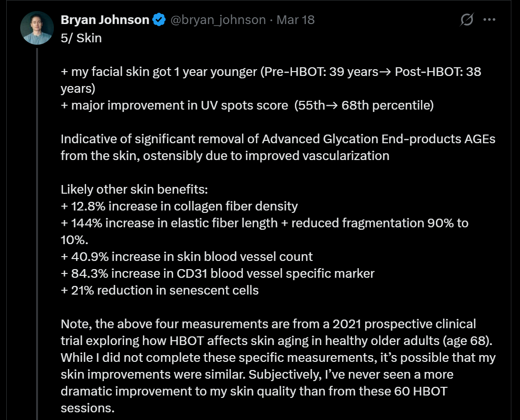Click the facial skin got younger line
Viewport: 520px width, 420px height.
pyautogui.click(x=271, y=80)
